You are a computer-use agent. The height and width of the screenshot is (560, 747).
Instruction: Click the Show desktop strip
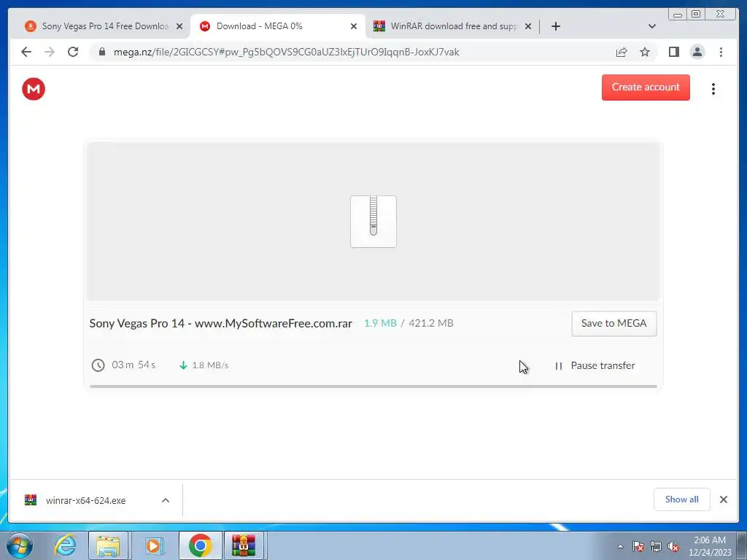click(742, 545)
